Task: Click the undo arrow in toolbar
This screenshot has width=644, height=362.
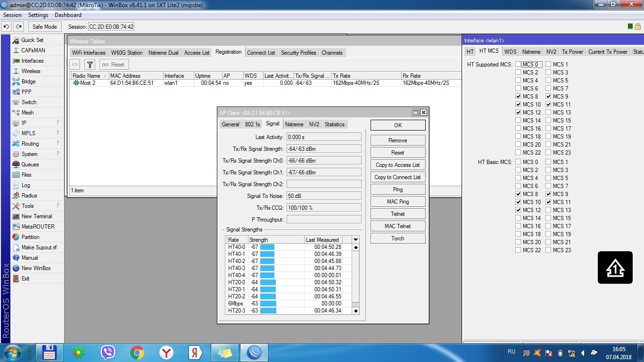Action: click(7, 27)
